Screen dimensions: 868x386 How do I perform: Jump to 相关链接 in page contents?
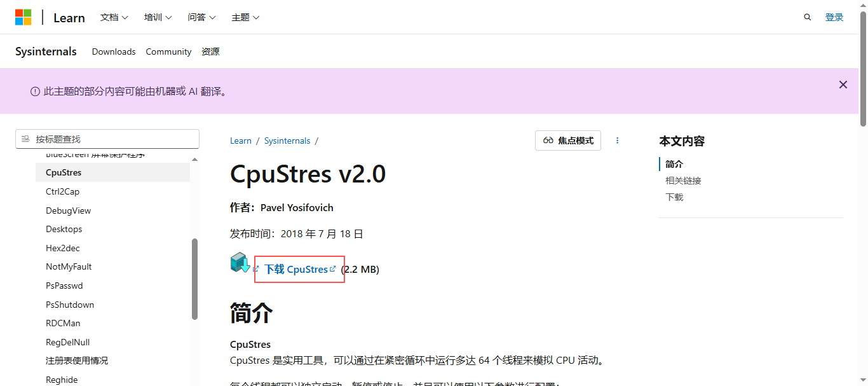(683, 181)
